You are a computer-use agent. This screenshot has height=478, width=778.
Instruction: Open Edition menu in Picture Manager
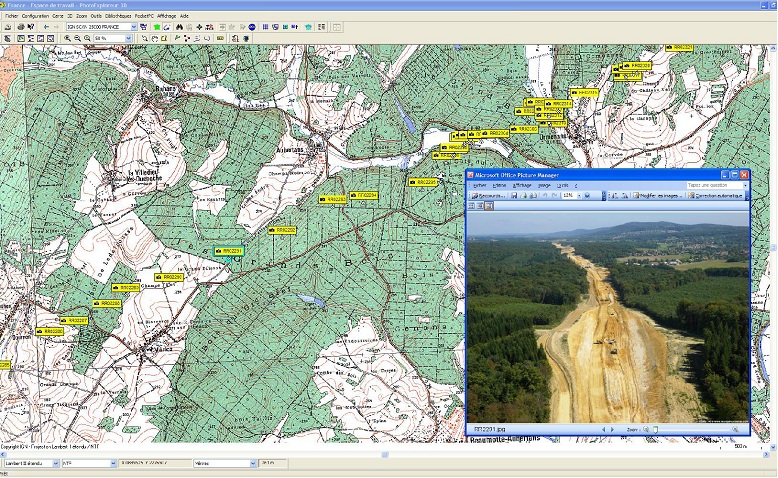(x=500, y=186)
